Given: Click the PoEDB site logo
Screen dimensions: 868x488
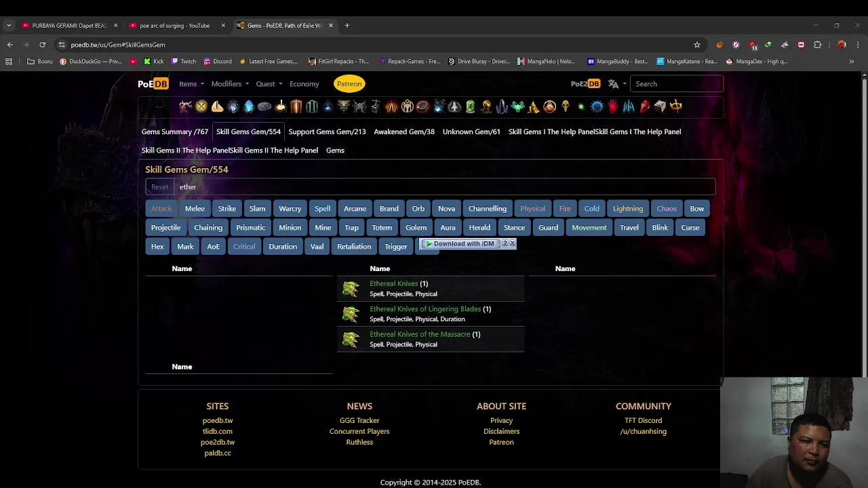Looking at the screenshot, I should (x=153, y=84).
